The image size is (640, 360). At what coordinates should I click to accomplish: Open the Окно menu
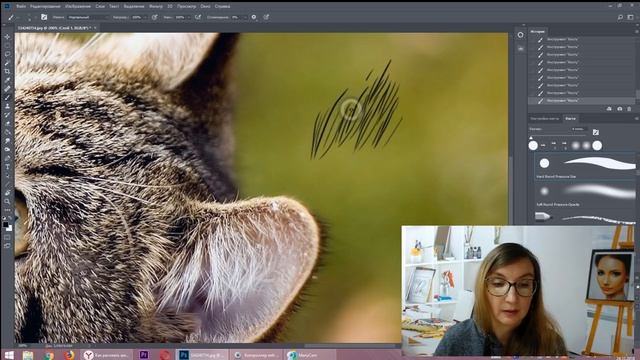(x=205, y=6)
